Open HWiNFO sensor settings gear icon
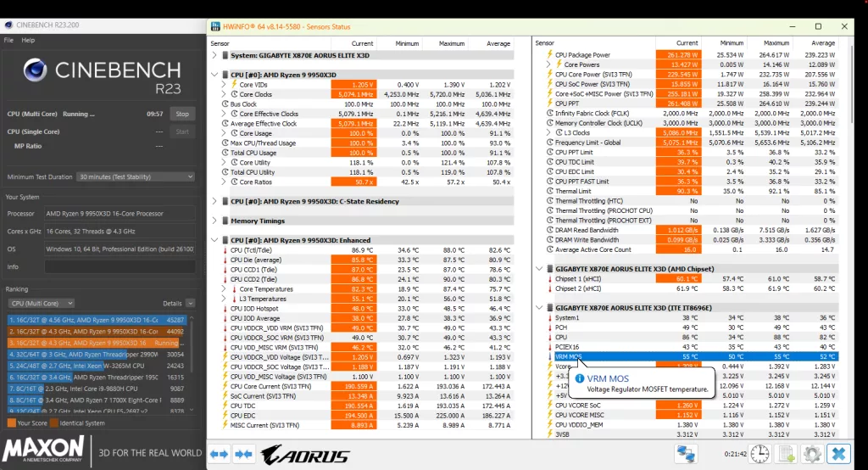The width and height of the screenshot is (868, 470). tap(812, 454)
